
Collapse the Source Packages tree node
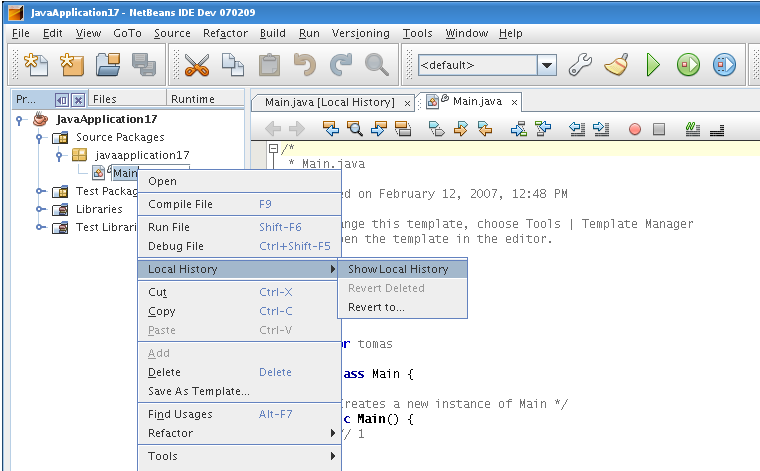pyautogui.click(x=39, y=138)
